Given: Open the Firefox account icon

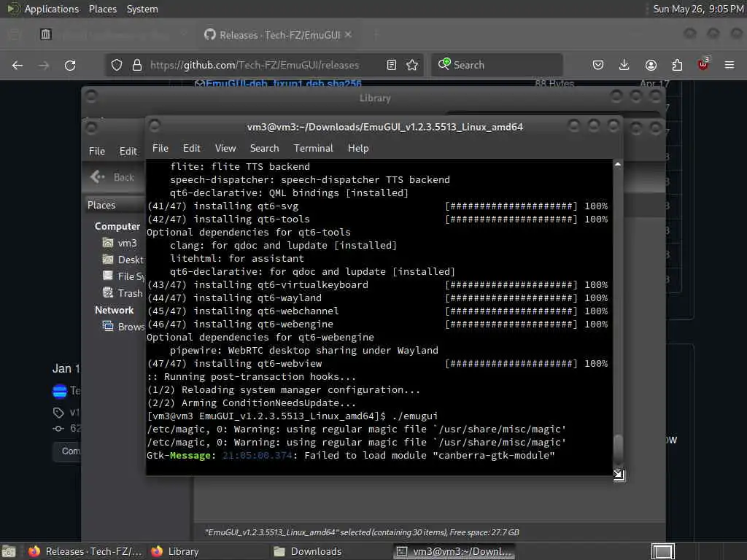Looking at the screenshot, I should tap(651, 65).
